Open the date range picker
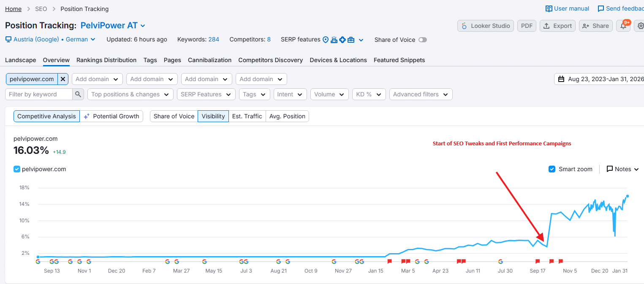 [x=600, y=79]
